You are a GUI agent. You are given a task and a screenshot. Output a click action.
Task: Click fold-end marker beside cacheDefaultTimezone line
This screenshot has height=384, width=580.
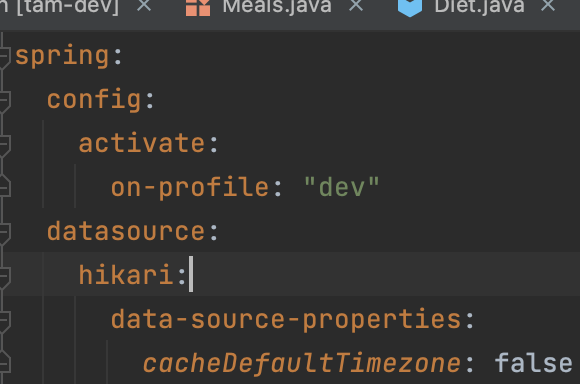click(4, 362)
